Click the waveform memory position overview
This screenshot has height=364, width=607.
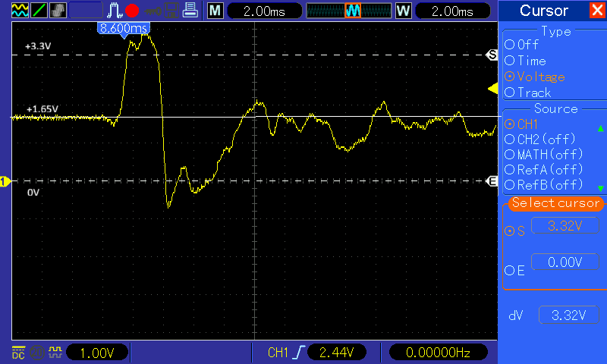(x=348, y=11)
